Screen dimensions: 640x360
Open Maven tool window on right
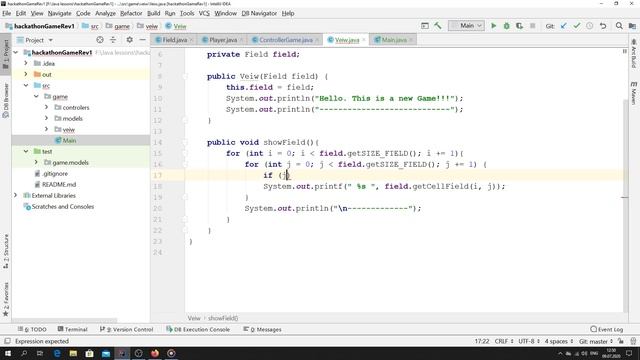point(633,93)
